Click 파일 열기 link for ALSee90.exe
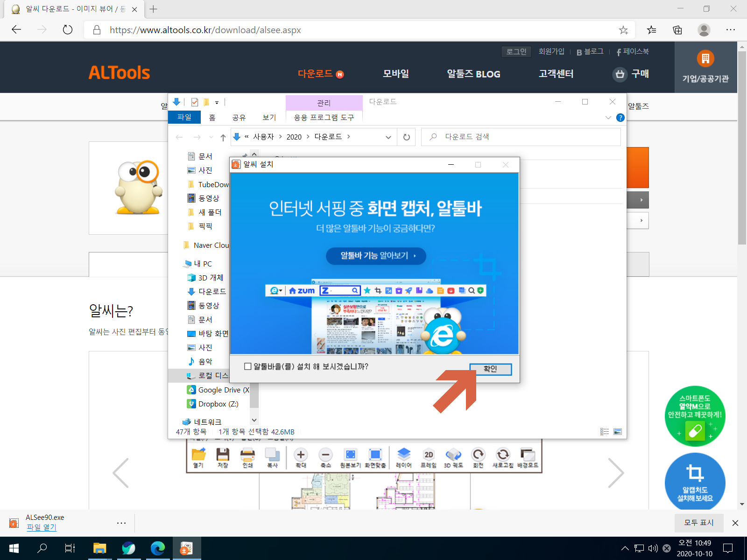Viewport: 747px width, 560px height. 42,527
